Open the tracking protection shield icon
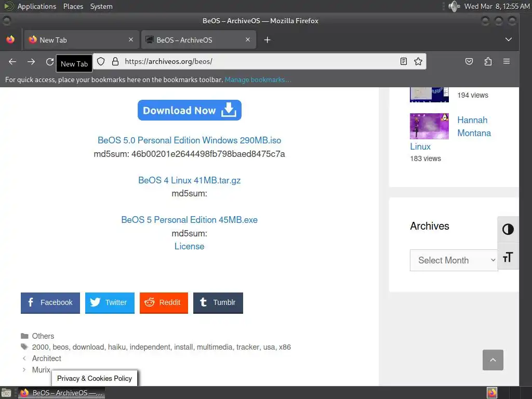 point(101,61)
